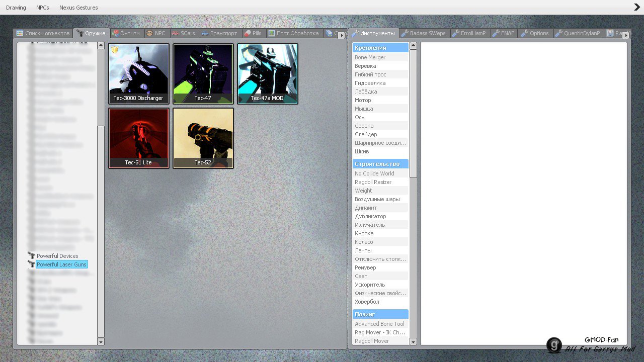
Task: Pick the No Collide World tool
Action: tap(380, 173)
